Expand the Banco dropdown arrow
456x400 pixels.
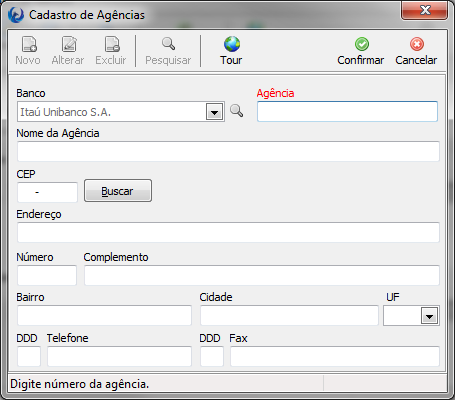pos(214,112)
